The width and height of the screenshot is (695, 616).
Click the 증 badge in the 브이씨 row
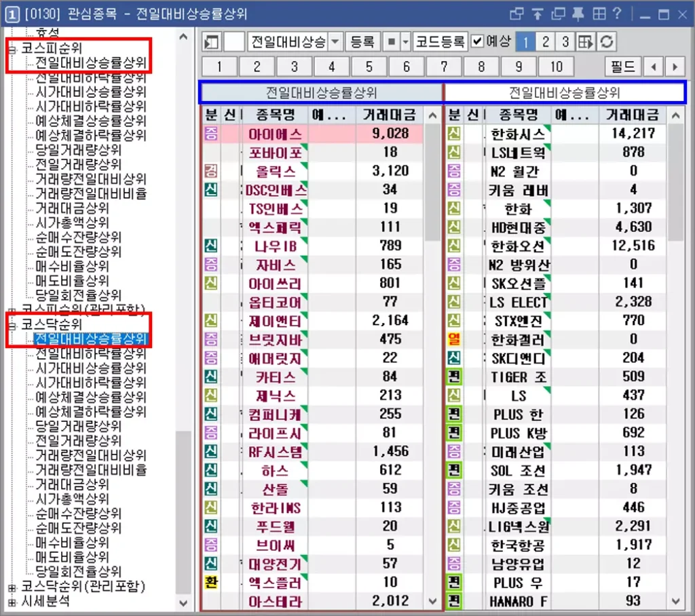tap(211, 545)
